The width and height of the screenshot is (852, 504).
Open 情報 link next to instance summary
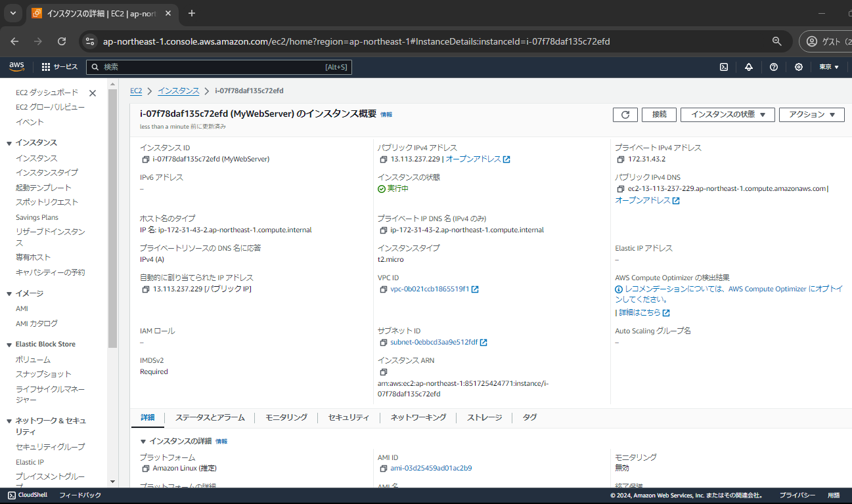386,114
